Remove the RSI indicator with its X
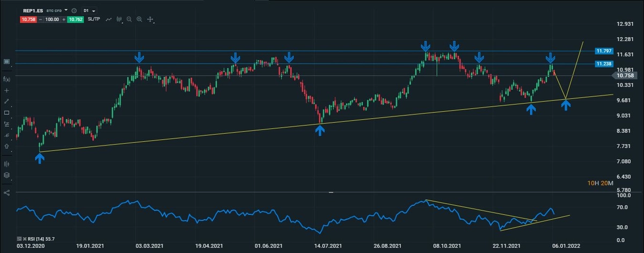The height and width of the screenshot is (253, 644). tap(25, 238)
